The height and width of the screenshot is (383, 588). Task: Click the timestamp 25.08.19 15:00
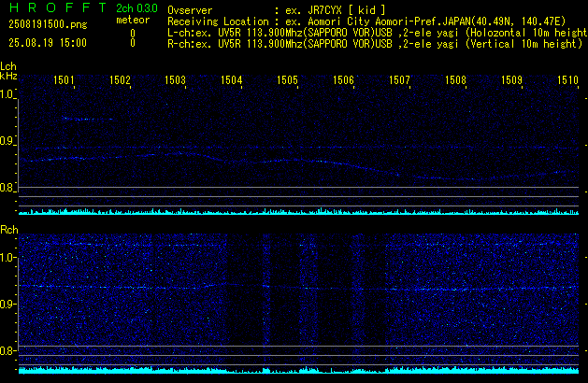(x=48, y=43)
